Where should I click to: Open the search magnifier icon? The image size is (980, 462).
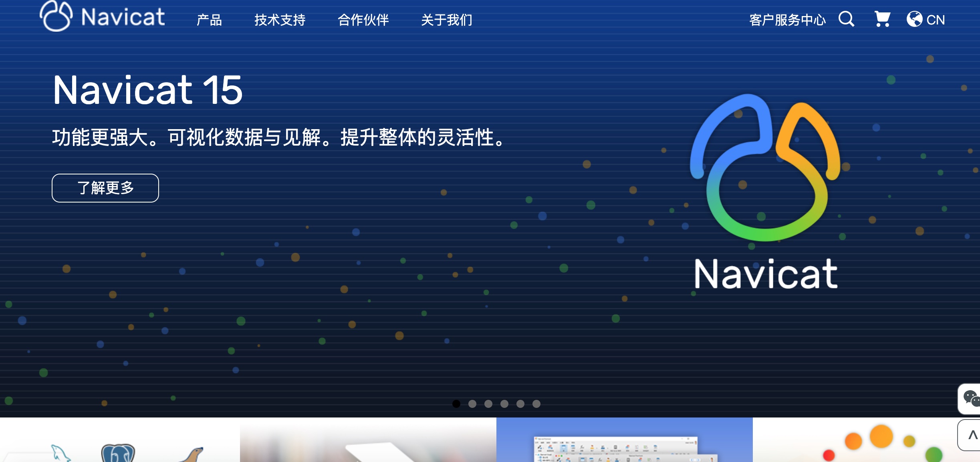click(846, 19)
